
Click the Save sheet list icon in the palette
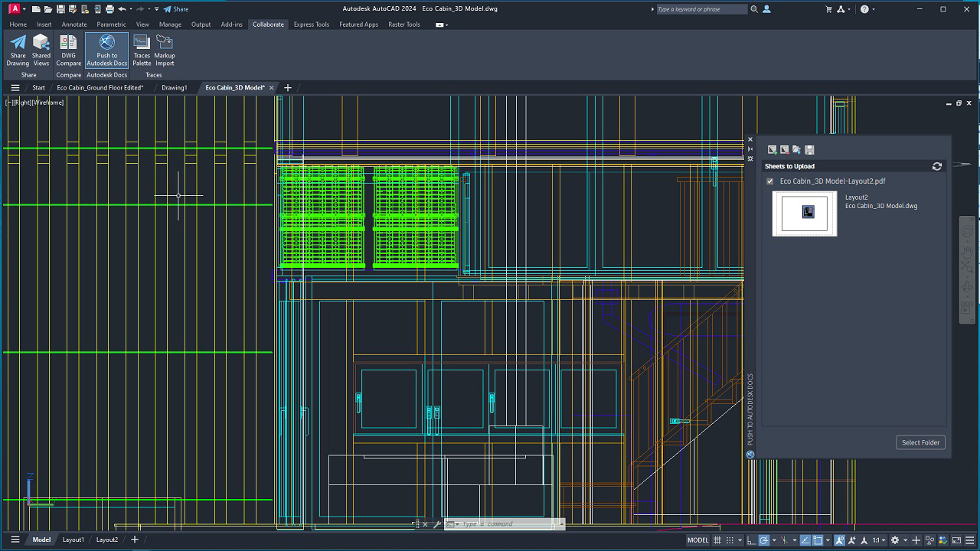tap(809, 150)
